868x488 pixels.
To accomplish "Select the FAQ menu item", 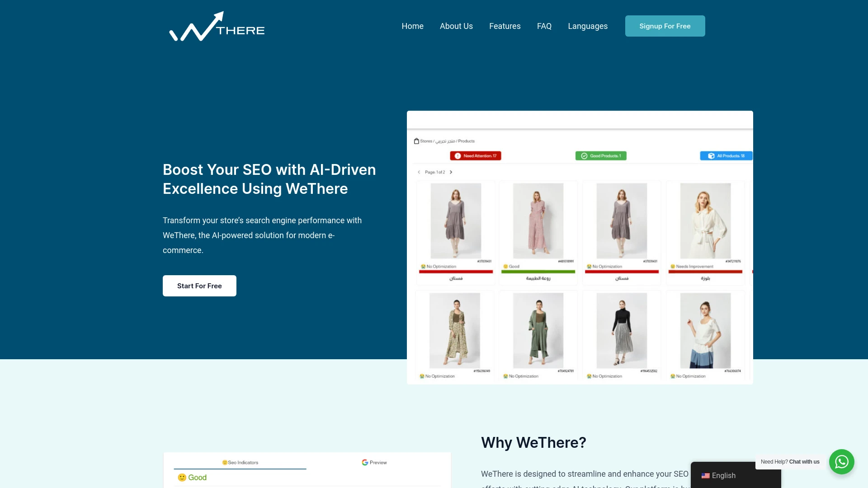I will tap(544, 26).
